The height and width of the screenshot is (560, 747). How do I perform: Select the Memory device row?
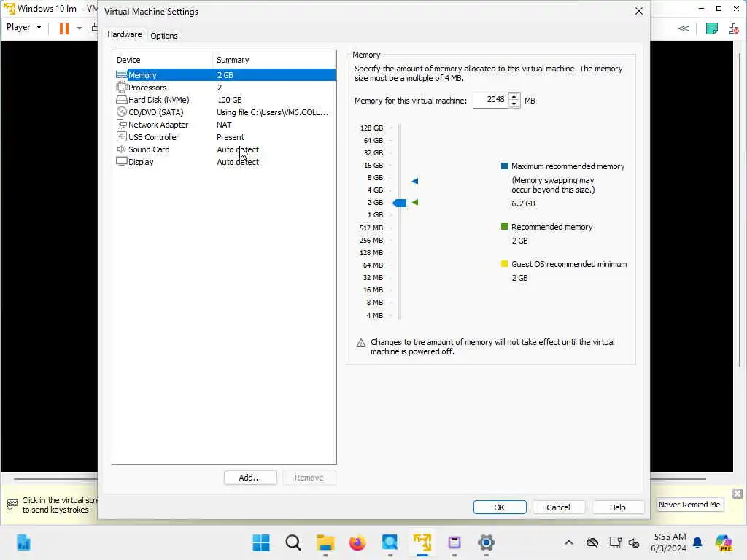pyautogui.click(x=225, y=75)
